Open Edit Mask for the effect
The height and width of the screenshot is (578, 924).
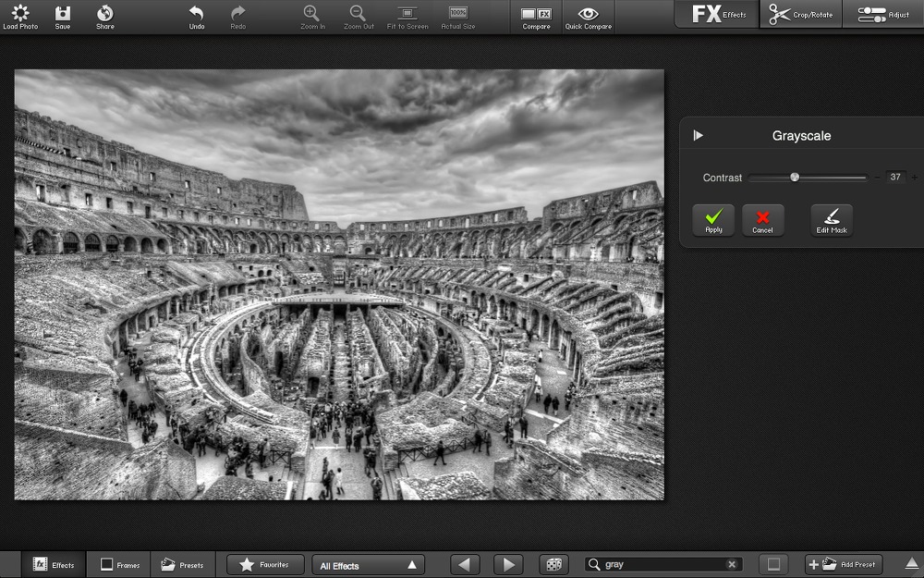[832, 221]
